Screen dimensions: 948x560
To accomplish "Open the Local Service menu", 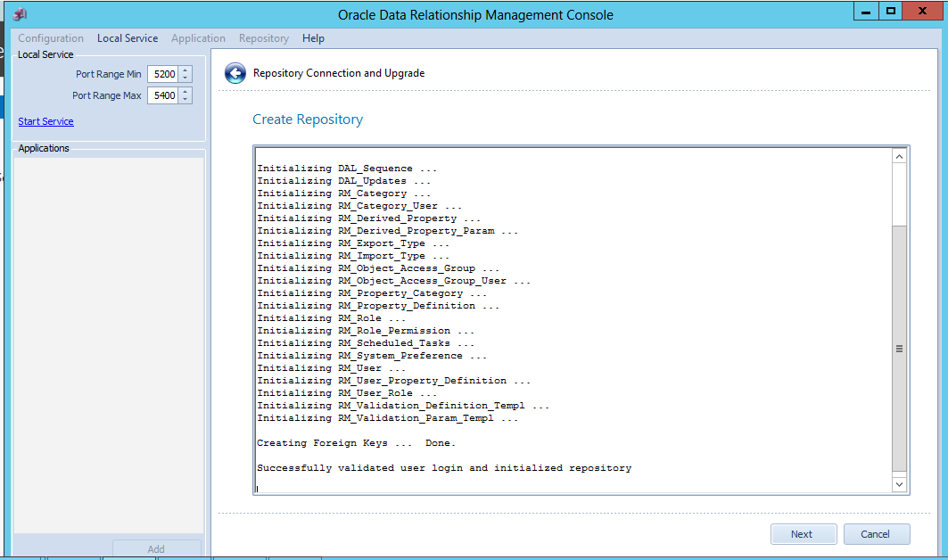I will 128,38.
